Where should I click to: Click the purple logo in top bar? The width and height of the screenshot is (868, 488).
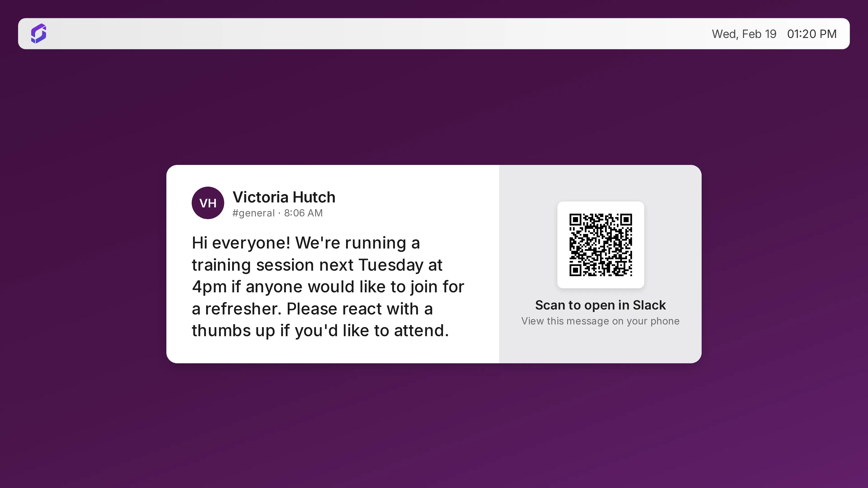tap(38, 34)
